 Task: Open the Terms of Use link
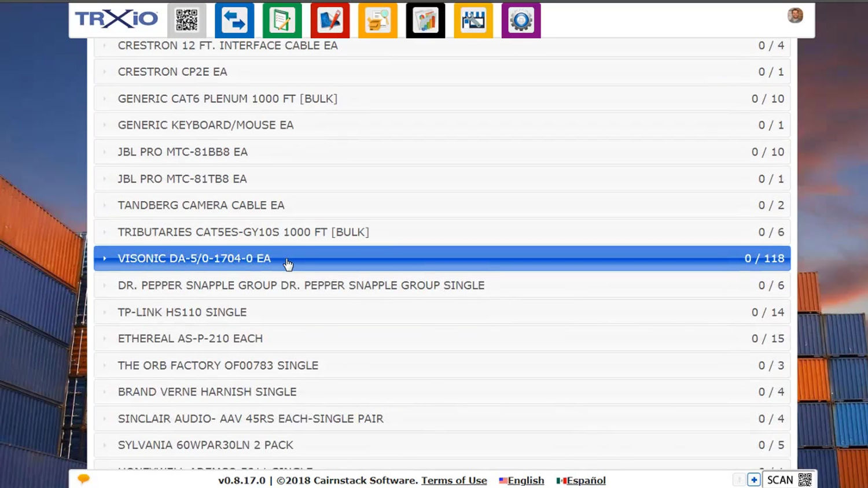(454, 480)
